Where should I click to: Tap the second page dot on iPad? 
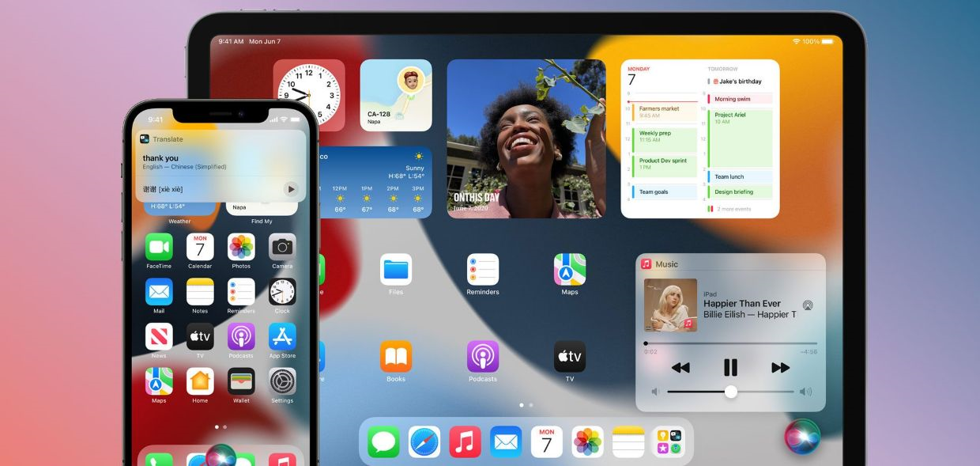click(530, 404)
